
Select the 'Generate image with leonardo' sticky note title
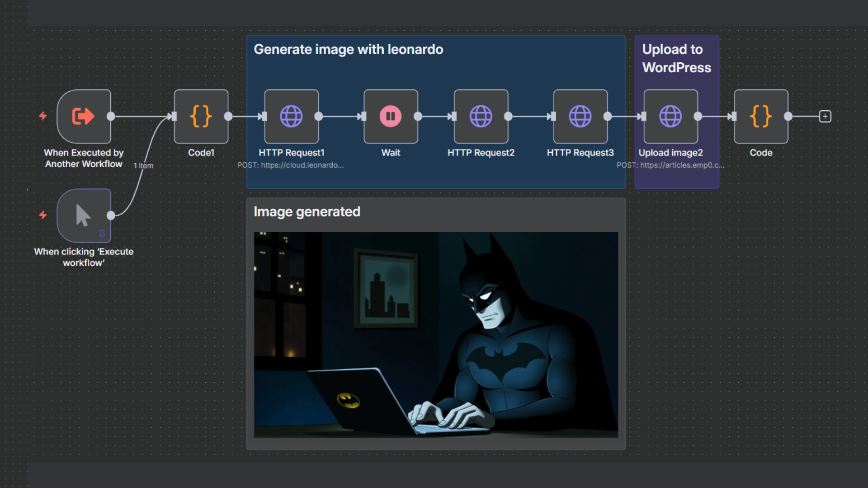coord(349,49)
